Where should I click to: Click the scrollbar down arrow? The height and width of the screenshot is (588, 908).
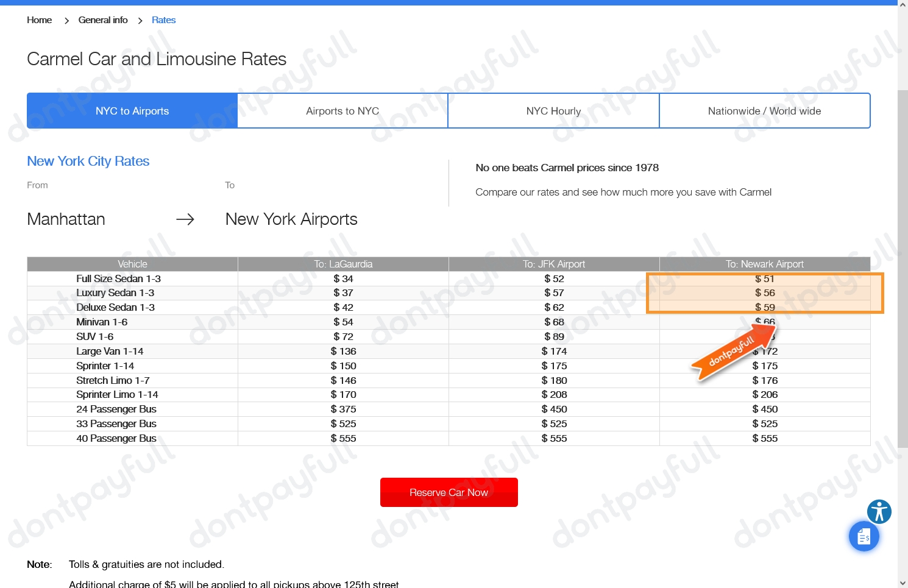(903, 583)
